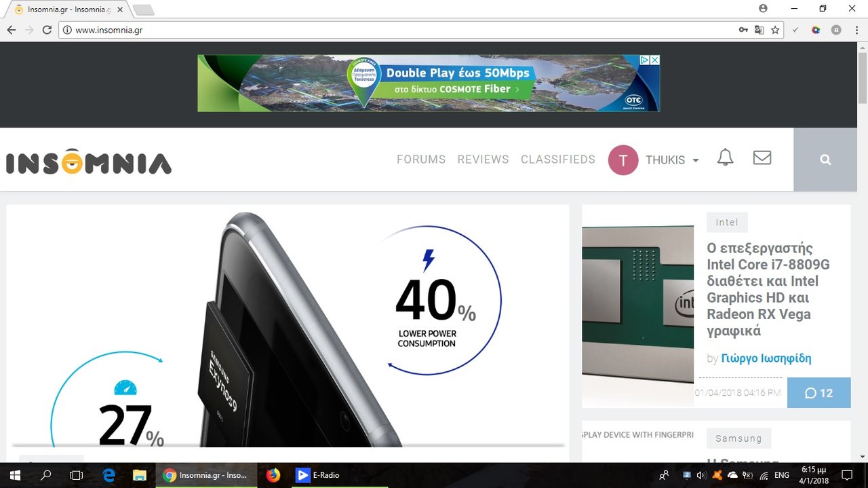Screen dimensions: 868x488
Task: Expand the THUKIS user dropdown
Action: 671,160
